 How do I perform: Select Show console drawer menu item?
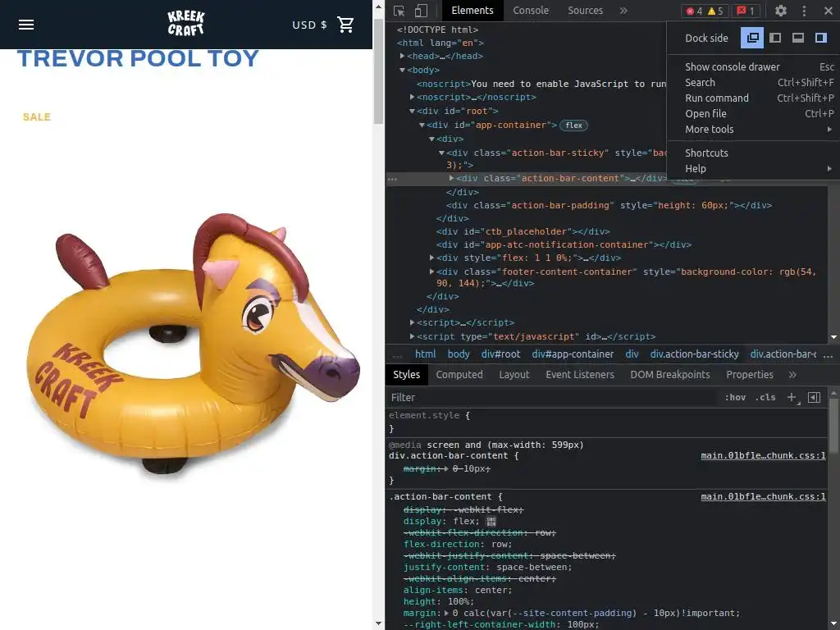753,67
